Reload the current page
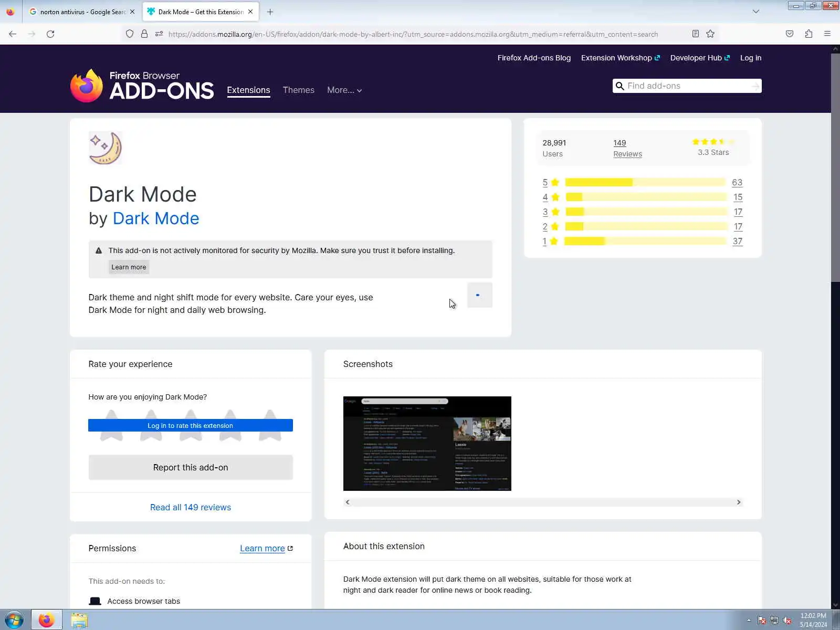Viewport: 840px width, 630px height. pyautogui.click(x=50, y=34)
